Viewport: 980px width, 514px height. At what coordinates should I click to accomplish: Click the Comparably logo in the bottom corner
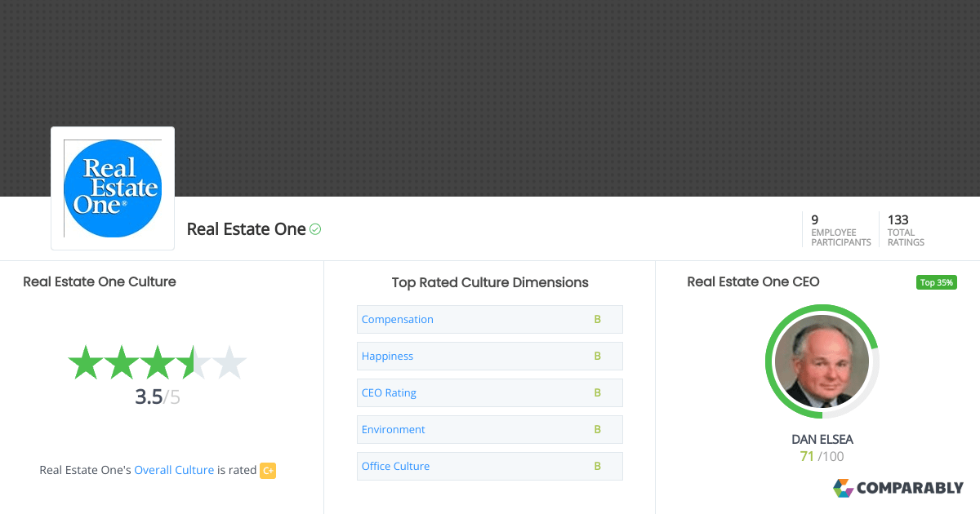pos(898,488)
